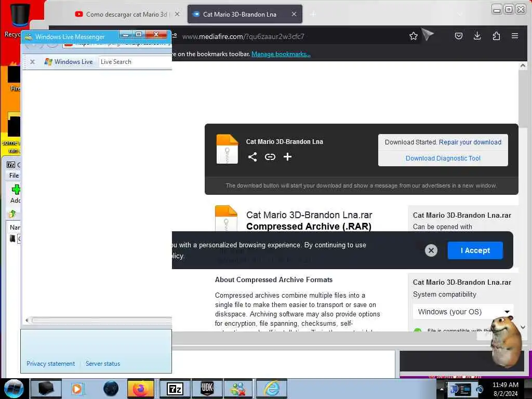Bookmark this page with the star icon

coord(413,36)
